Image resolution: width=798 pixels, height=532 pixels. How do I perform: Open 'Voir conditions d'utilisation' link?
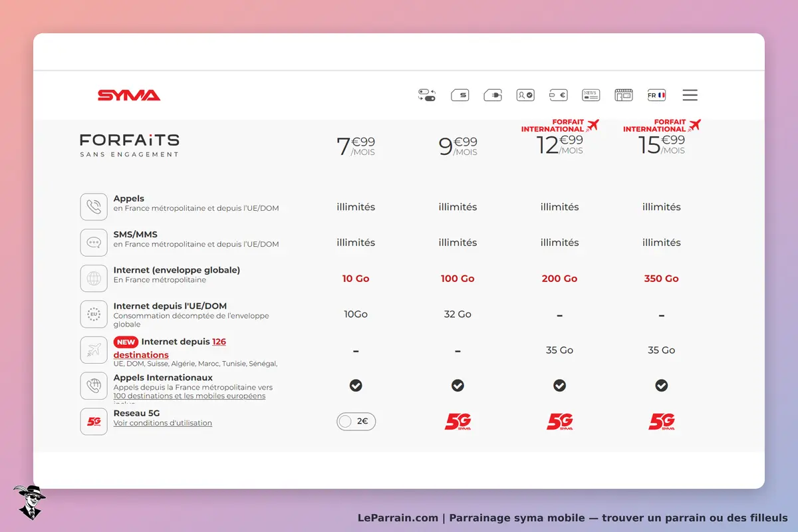(x=163, y=423)
